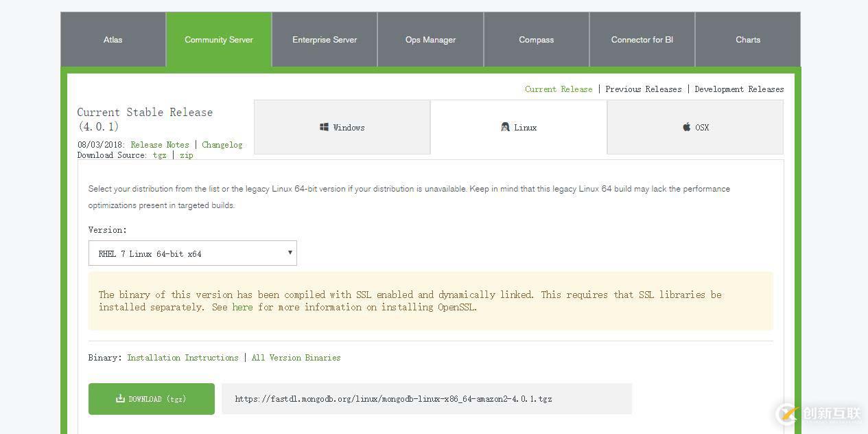
Task: Select the Community Server tab
Action: point(219,40)
